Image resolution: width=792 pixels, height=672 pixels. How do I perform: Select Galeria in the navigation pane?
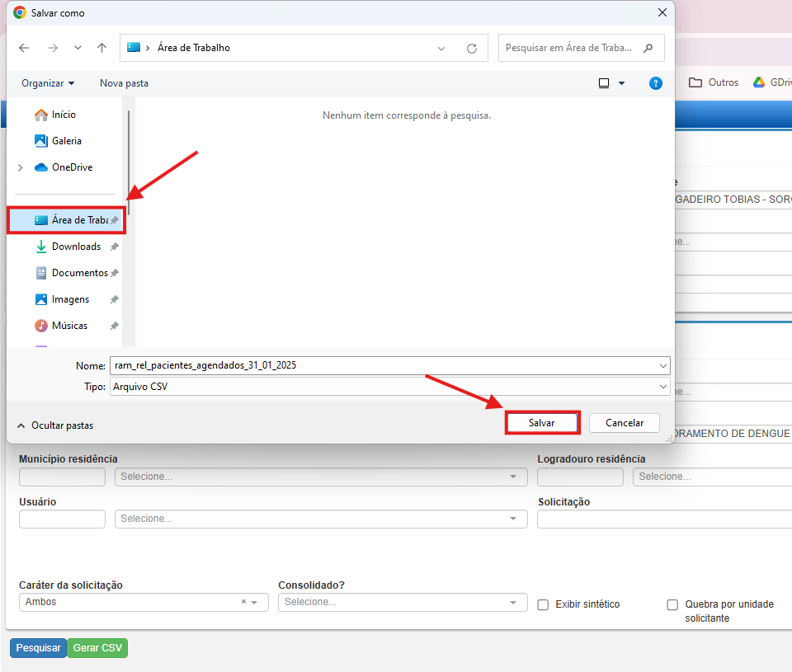(x=66, y=141)
